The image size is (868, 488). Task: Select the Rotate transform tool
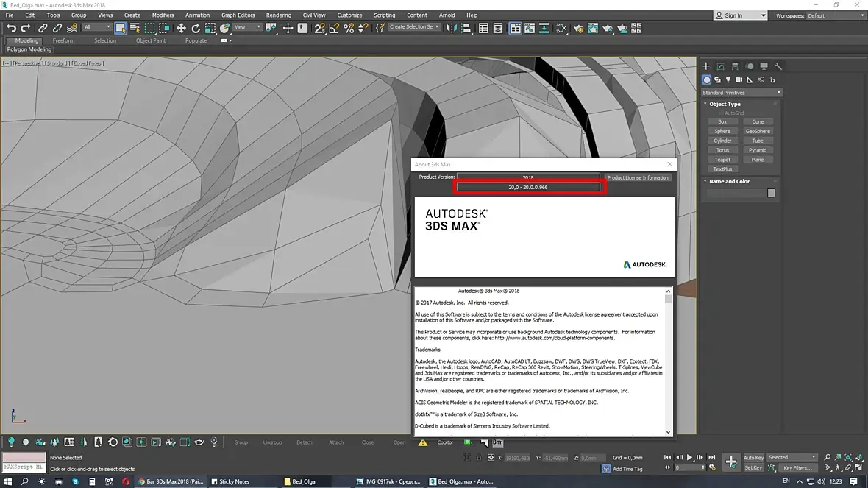(x=196, y=28)
